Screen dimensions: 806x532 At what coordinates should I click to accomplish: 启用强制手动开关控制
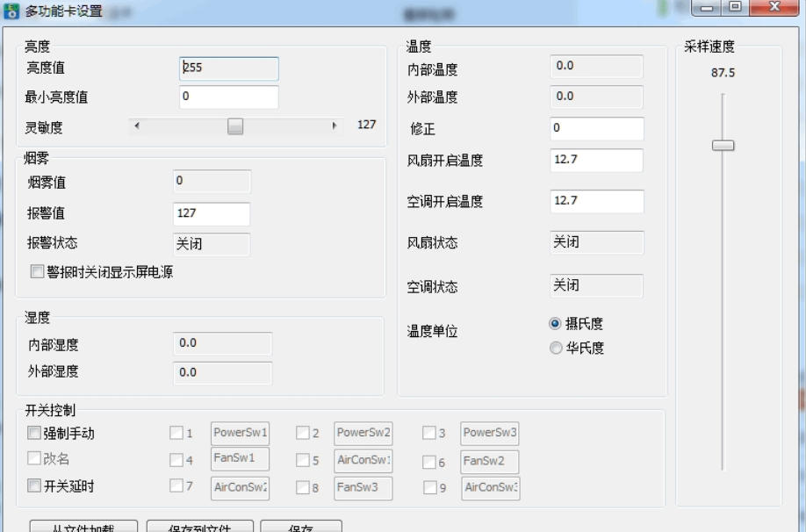tap(32, 432)
